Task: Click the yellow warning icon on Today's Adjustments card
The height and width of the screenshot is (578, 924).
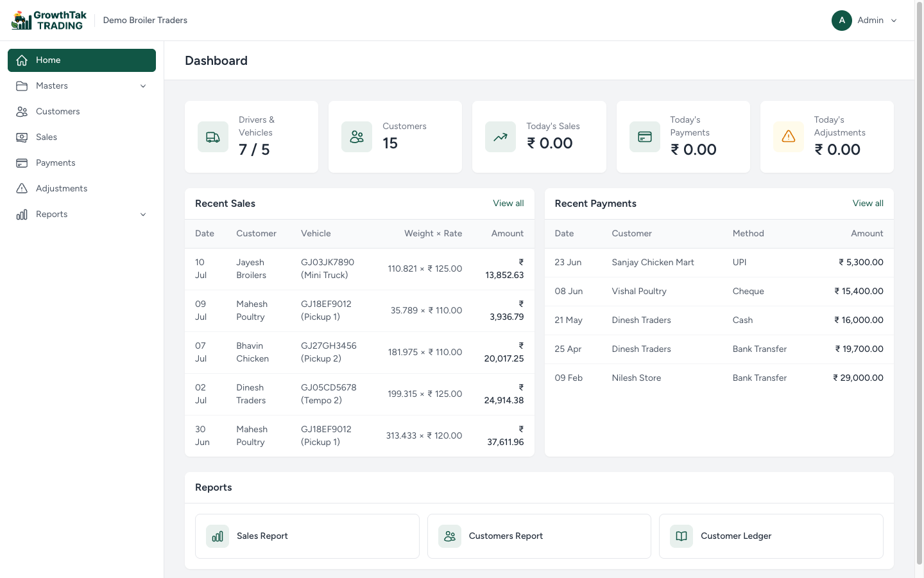Action: tap(789, 137)
